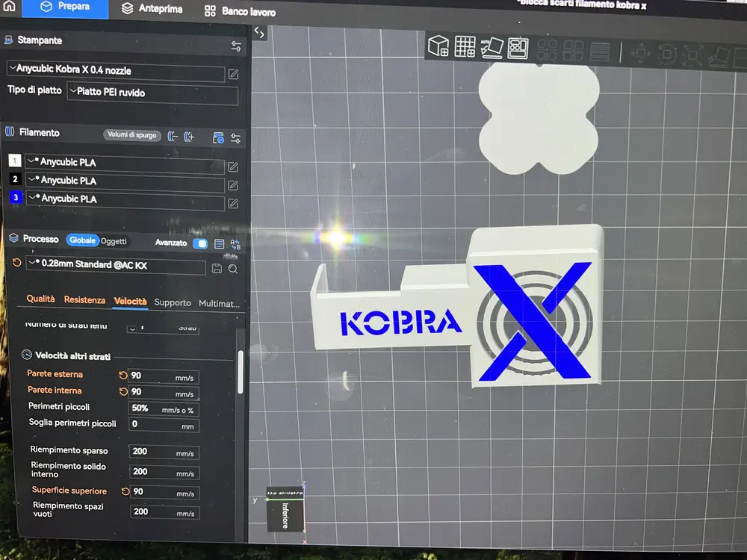
Task: Edit filament 1 Anycubic PLA preset
Action: [x=233, y=167]
